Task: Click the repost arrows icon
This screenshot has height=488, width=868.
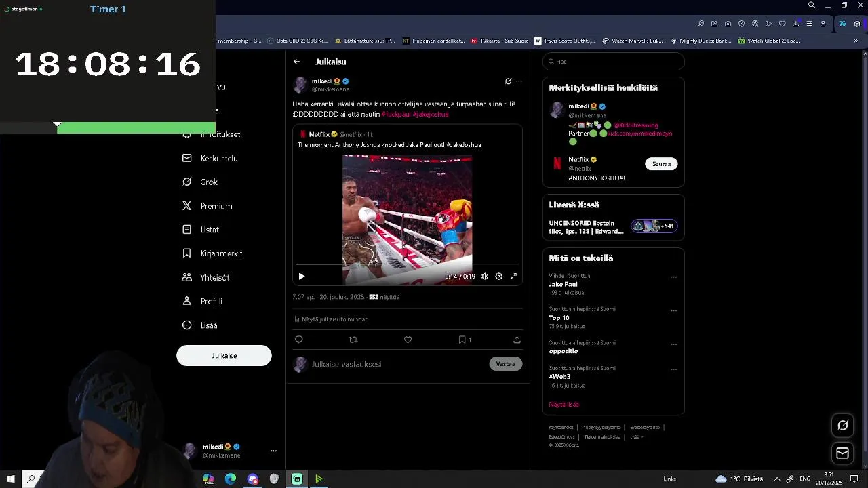Action: (x=353, y=340)
